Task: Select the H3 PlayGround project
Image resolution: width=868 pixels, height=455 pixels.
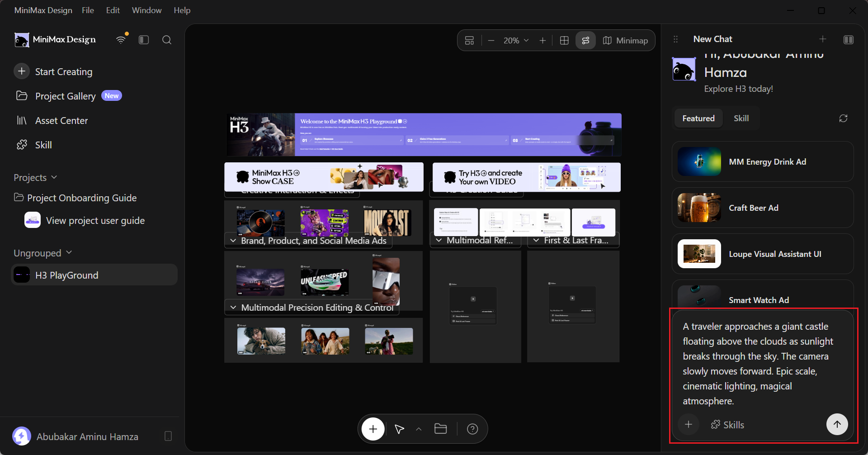Action: 94,275
